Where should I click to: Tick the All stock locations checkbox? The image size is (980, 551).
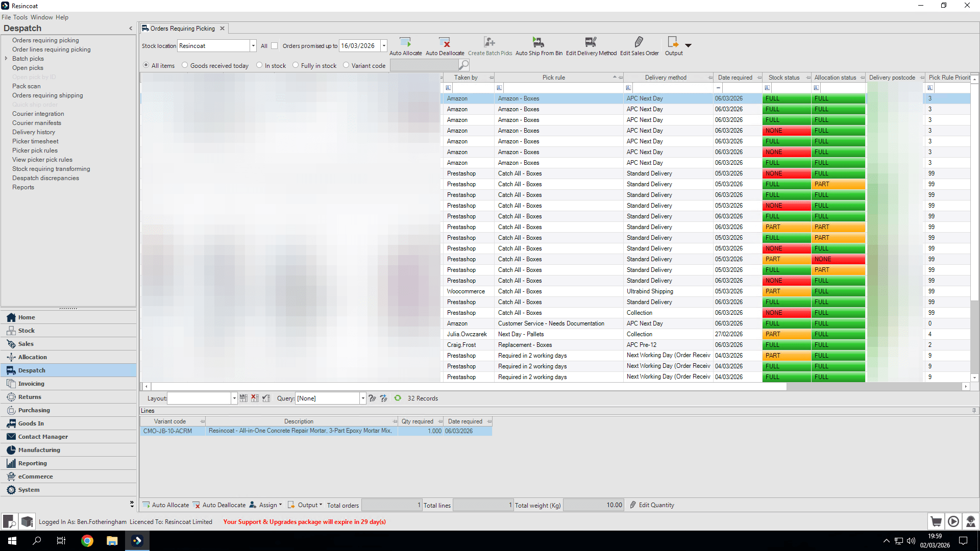tap(275, 45)
